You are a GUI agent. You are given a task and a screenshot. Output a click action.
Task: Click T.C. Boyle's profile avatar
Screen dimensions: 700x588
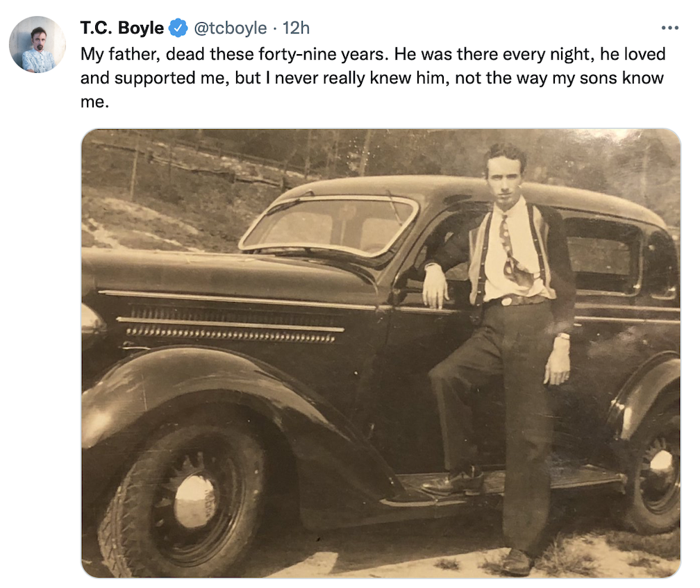(37, 44)
